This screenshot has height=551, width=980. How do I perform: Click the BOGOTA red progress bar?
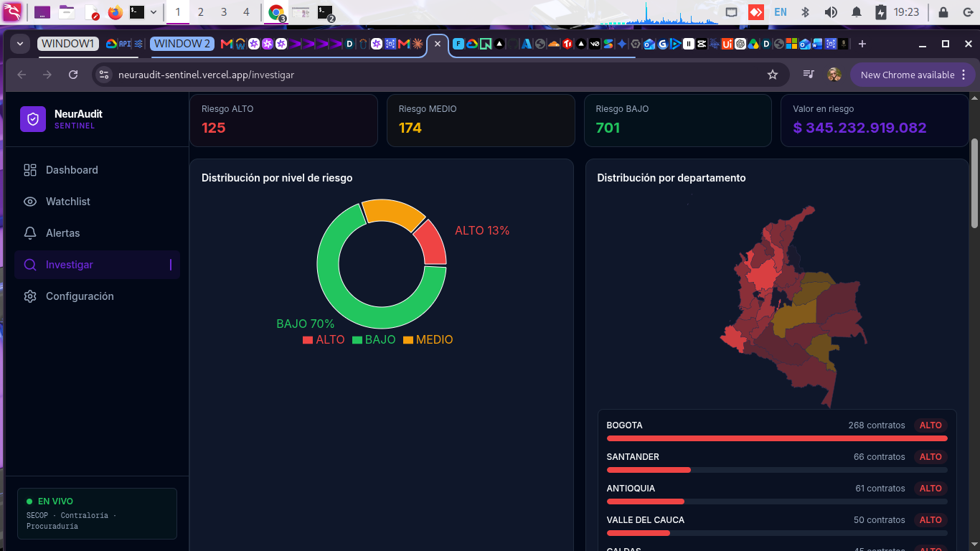(777, 438)
